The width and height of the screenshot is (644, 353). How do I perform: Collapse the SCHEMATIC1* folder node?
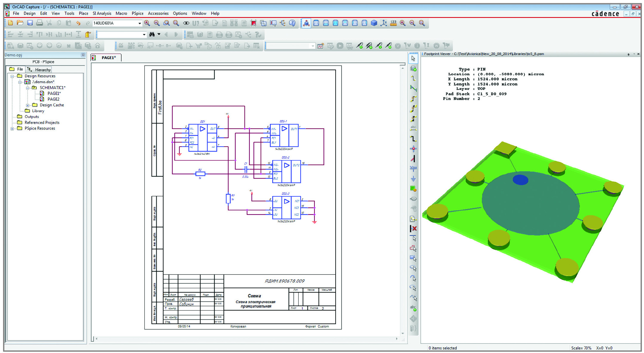coord(27,88)
